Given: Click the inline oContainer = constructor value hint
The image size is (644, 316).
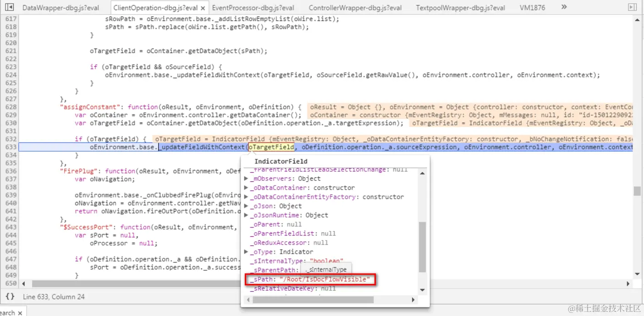Looking at the screenshot, I should (470, 115).
